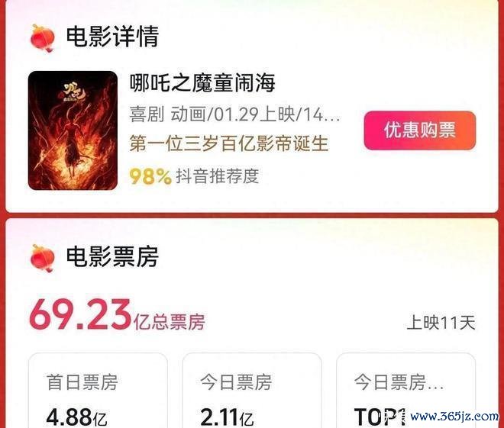Open the 首日票房 4.88亿 card
The height and width of the screenshot is (428, 504).
pyautogui.click(x=98, y=391)
